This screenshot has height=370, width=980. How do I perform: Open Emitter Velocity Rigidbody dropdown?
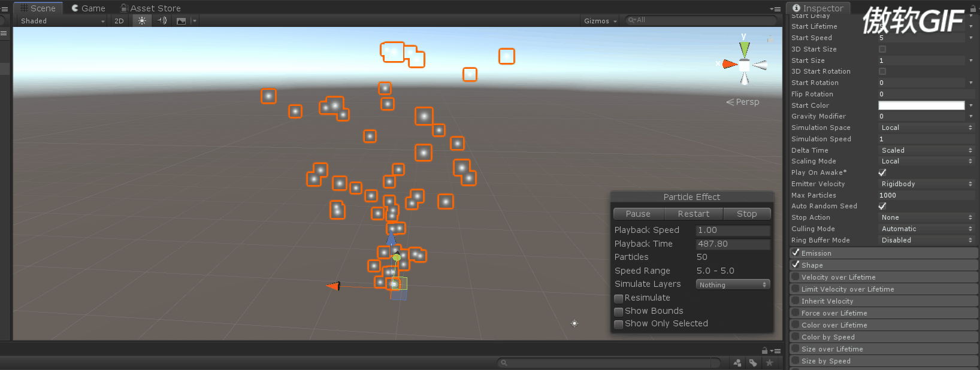click(927, 184)
